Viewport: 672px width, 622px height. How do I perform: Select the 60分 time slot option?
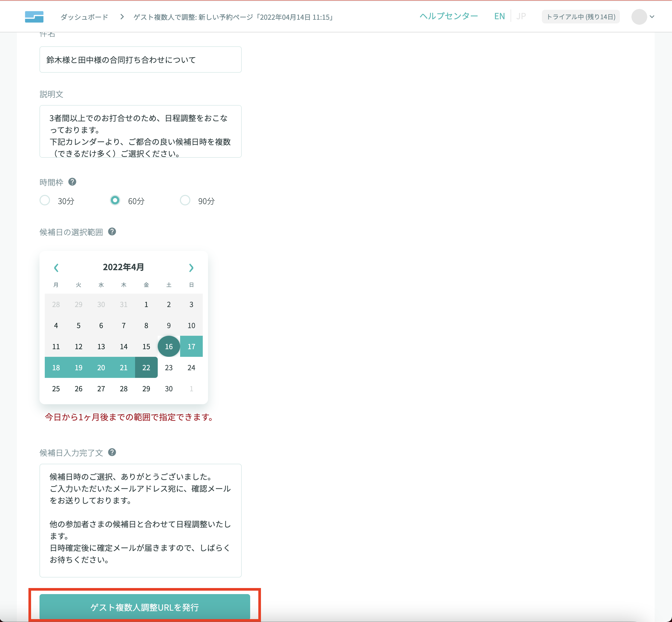pyautogui.click(x=115, y=200)
